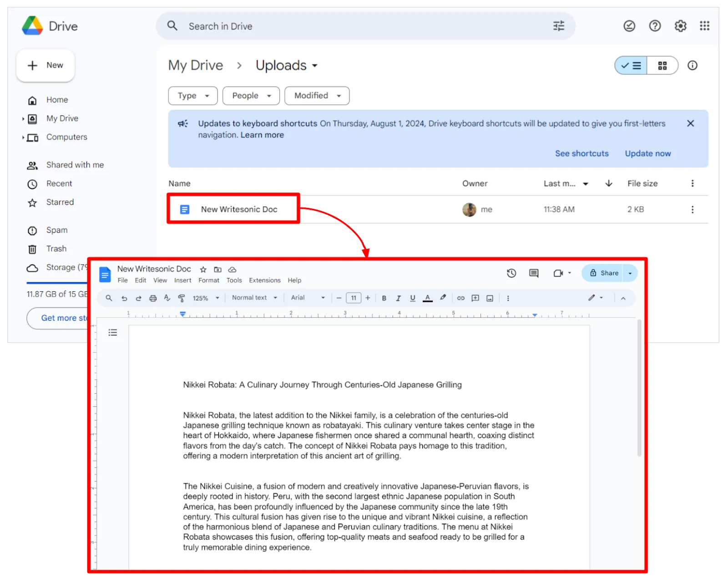
Task: Click the font size 11 field
Action: click(354, 298)
